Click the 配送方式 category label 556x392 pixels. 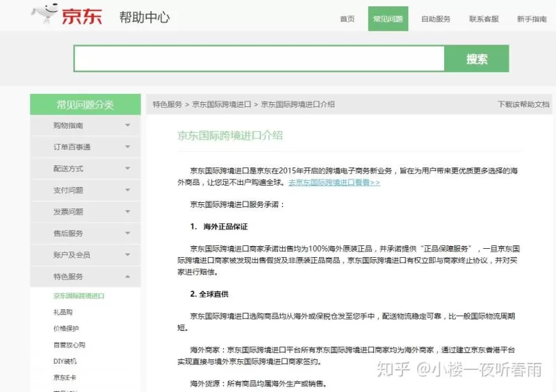click(x=68, y=168)
